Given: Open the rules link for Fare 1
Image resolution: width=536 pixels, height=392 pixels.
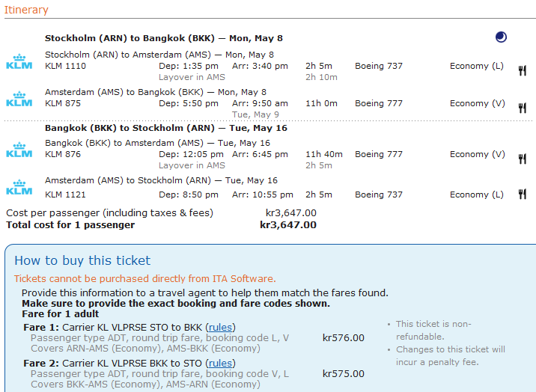Looking at the screenshot, I should click(x=220, y=327).
